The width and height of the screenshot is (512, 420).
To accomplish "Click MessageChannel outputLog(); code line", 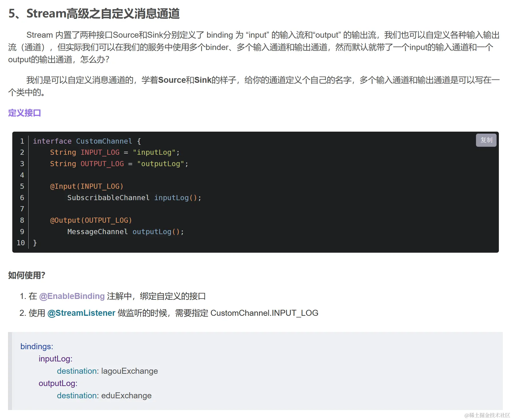I will (126, 232).
